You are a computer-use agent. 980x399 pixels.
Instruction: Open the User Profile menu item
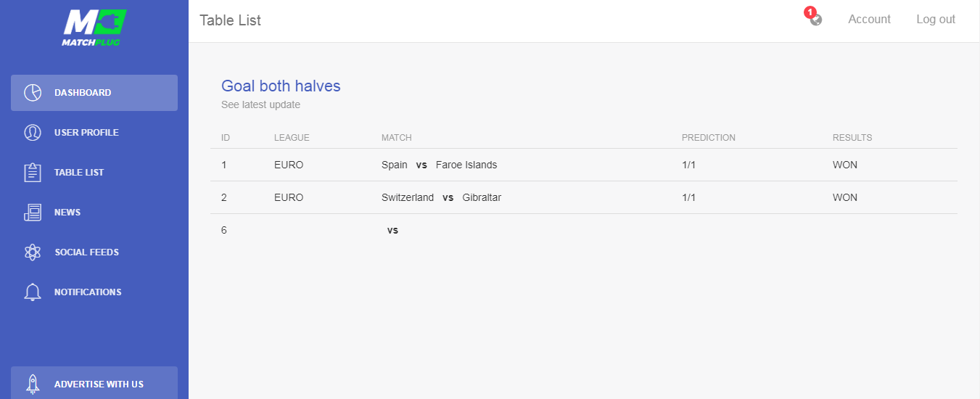(94, 133)
